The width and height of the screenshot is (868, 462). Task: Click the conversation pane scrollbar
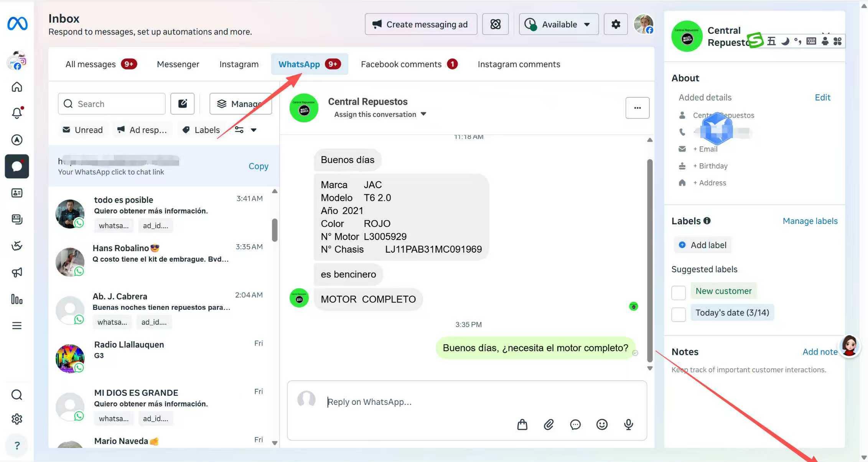[649, 261]
